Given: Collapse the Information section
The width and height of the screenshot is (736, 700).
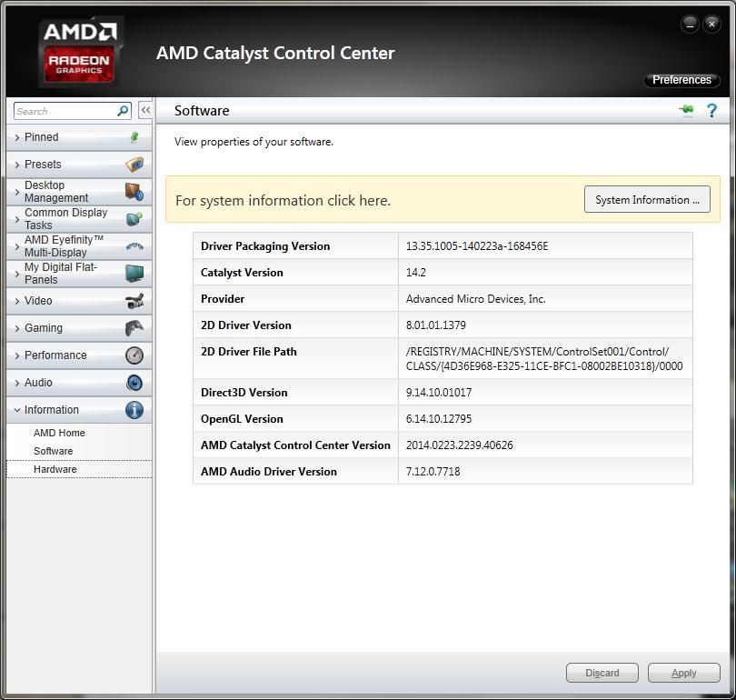Looking at the screenshot, I should click(x=79, y=410).
